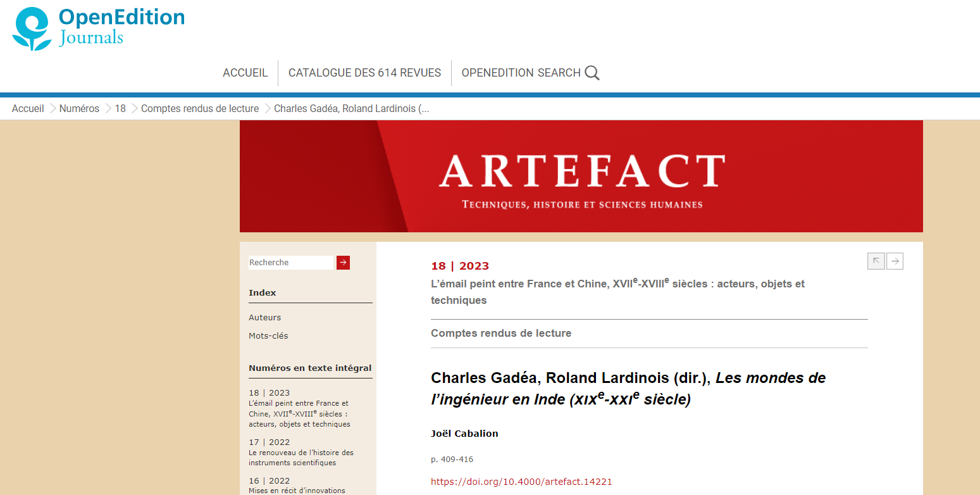This screenshot has width=980, height=495.
Task: Go to Comptes rendus de lecture breadcrumb
Action: point(200,108)
